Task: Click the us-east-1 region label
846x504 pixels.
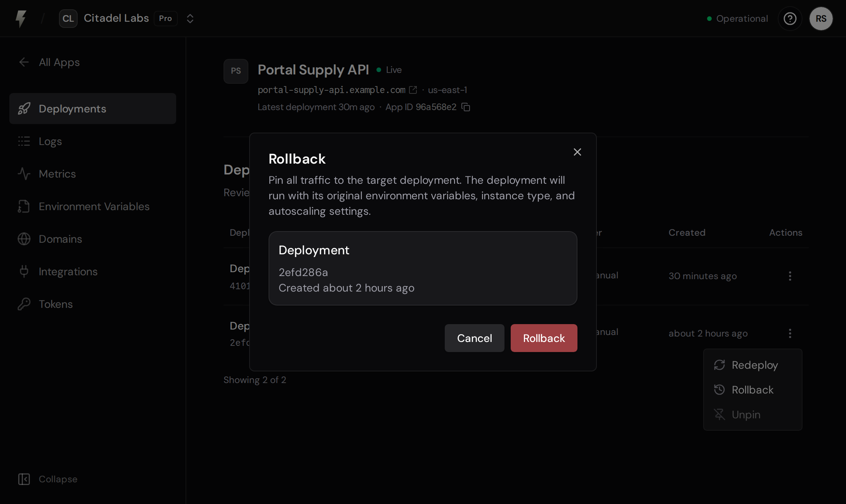Action: pos(447,90)
